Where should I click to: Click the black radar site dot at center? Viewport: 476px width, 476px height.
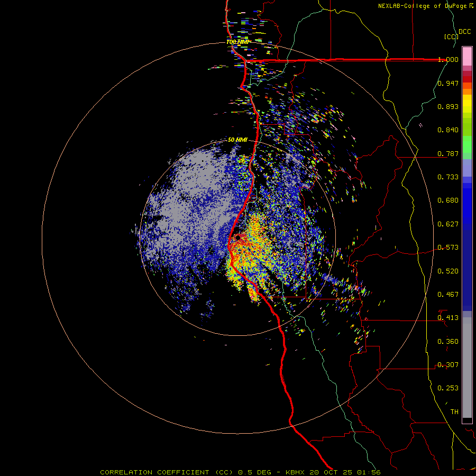click(x=238, y=237)
